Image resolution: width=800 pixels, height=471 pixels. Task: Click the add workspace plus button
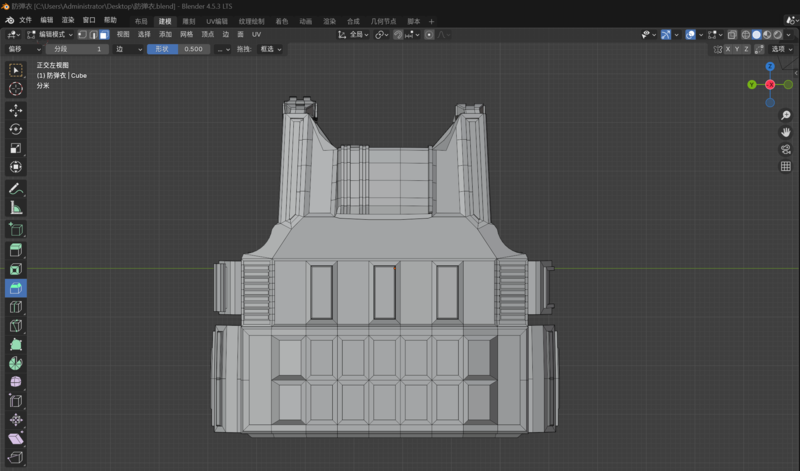pos(431,21)
